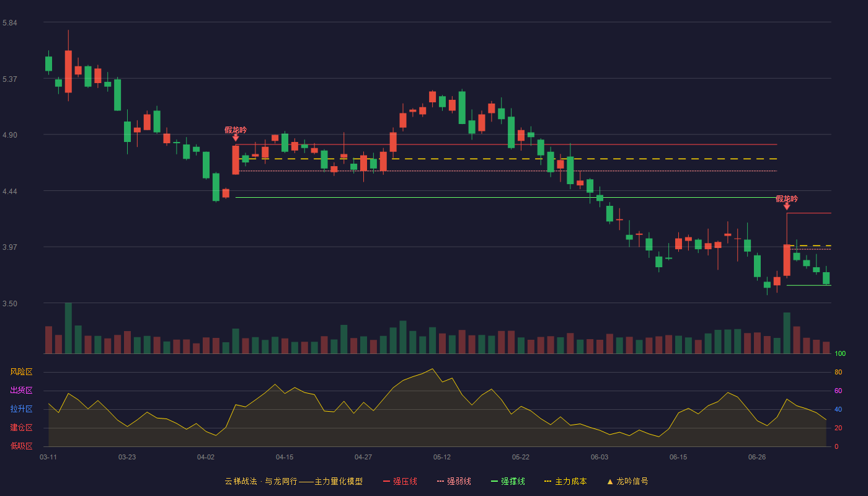
Task: Toggle the 强压线 legend entry
Action: (x=400, y=481)
